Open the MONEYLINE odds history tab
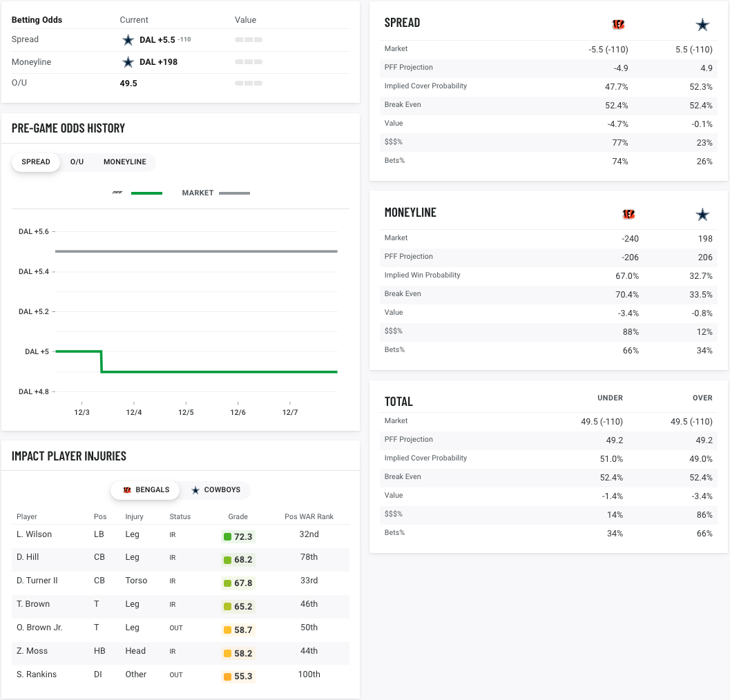 (x=125, y=162)
